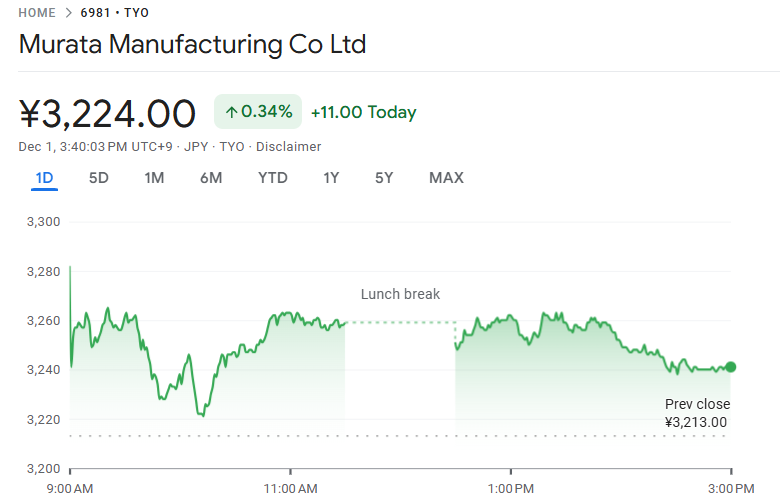Switch to the 5D range tab
Image resolution: width=780 pixels, height=504 pixels.
pyautogui.click(x=99, y=178)
